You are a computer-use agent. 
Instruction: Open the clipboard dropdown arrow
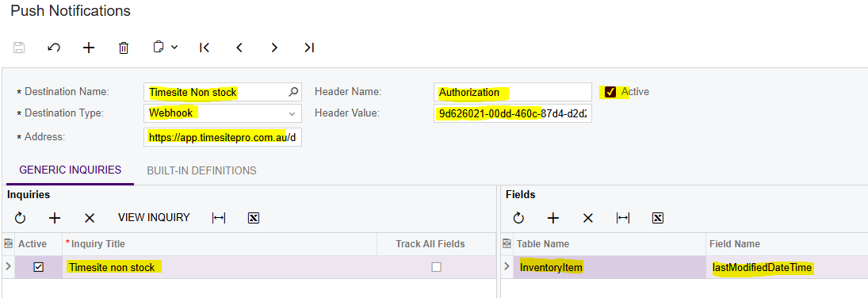pos(174,48)
